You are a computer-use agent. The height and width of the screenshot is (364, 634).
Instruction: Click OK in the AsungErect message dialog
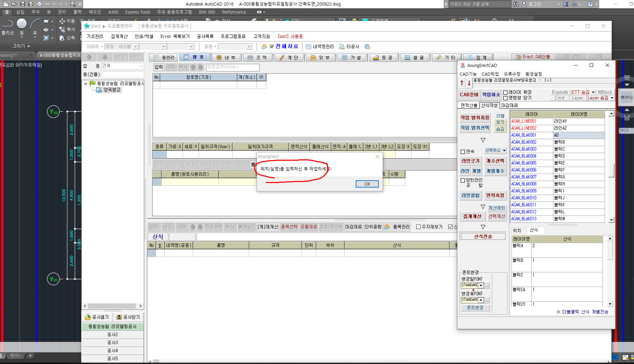point(367,184)
